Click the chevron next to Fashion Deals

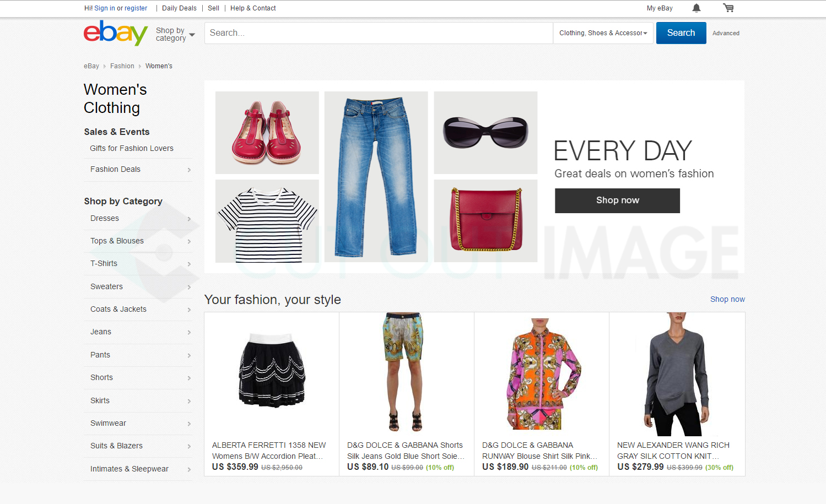189,170
